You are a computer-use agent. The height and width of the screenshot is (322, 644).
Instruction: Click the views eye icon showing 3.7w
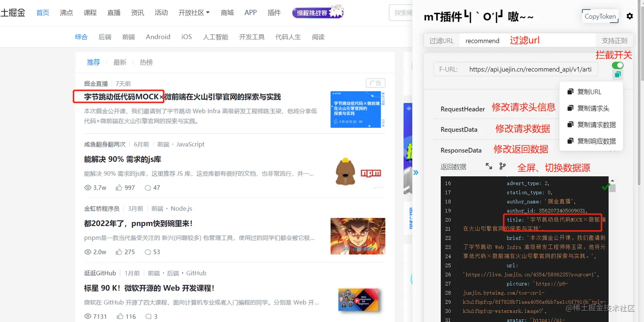point(88,187)
